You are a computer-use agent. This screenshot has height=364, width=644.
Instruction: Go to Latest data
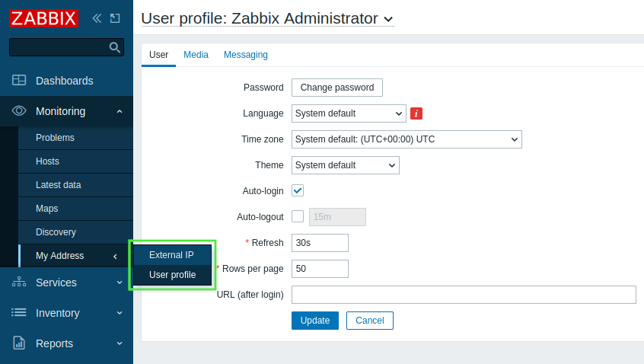click(x=75, y=185)
